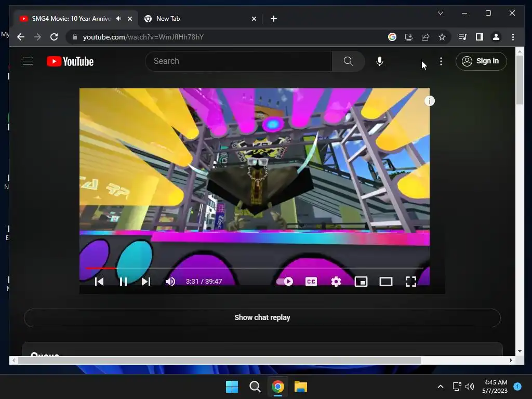Toggle closed captions (CC)
Screen dimensions: 532x399
point(311,281)
